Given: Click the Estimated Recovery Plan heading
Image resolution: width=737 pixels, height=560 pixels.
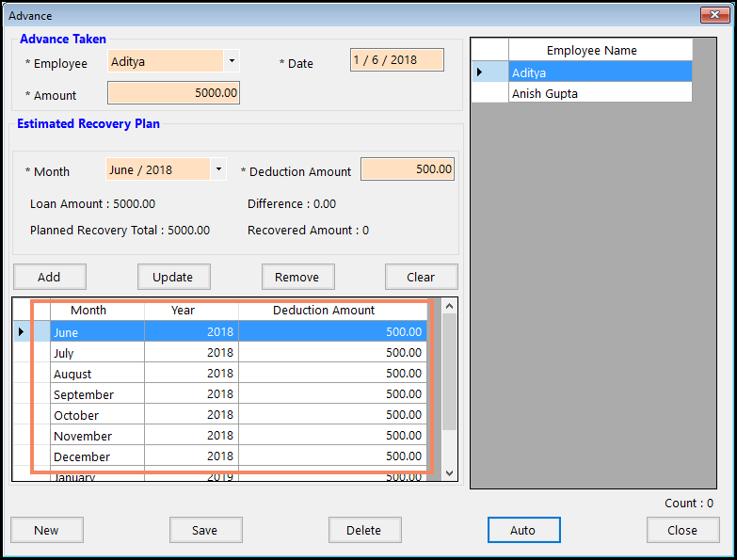Looking at the screenshot, I should point(88,123).
